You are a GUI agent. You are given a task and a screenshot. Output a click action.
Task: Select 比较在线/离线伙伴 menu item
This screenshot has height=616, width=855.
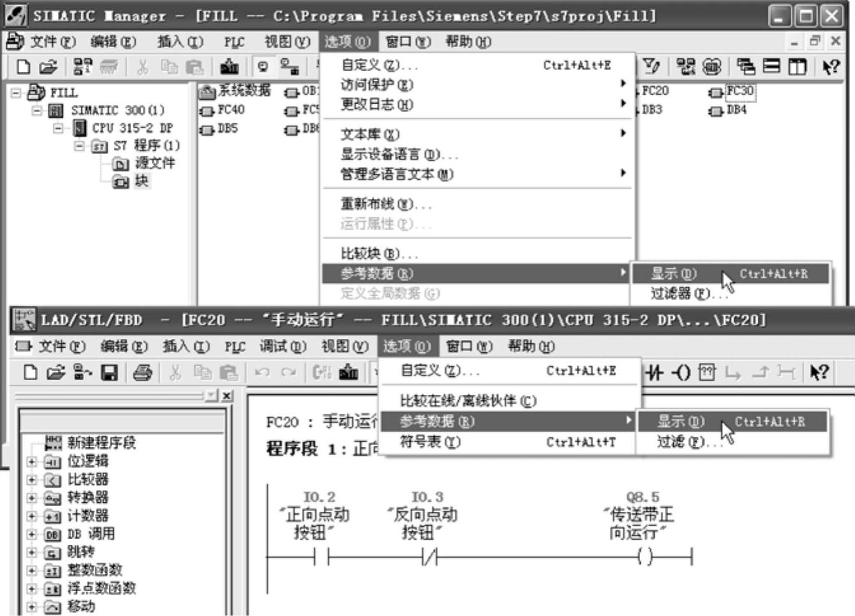(x=509, y=401)
